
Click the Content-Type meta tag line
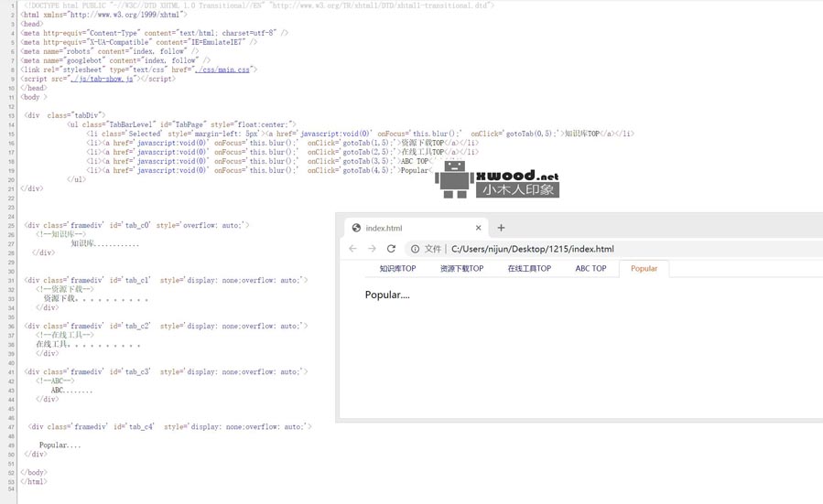155,33
